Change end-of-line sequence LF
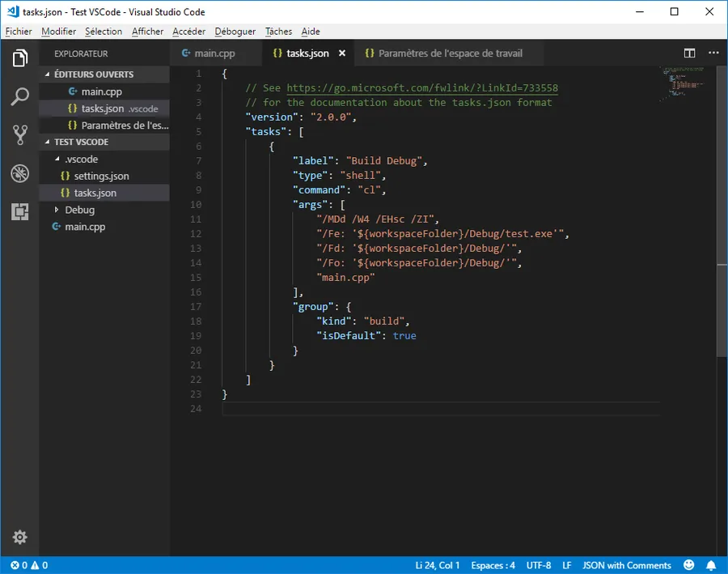 567,565
